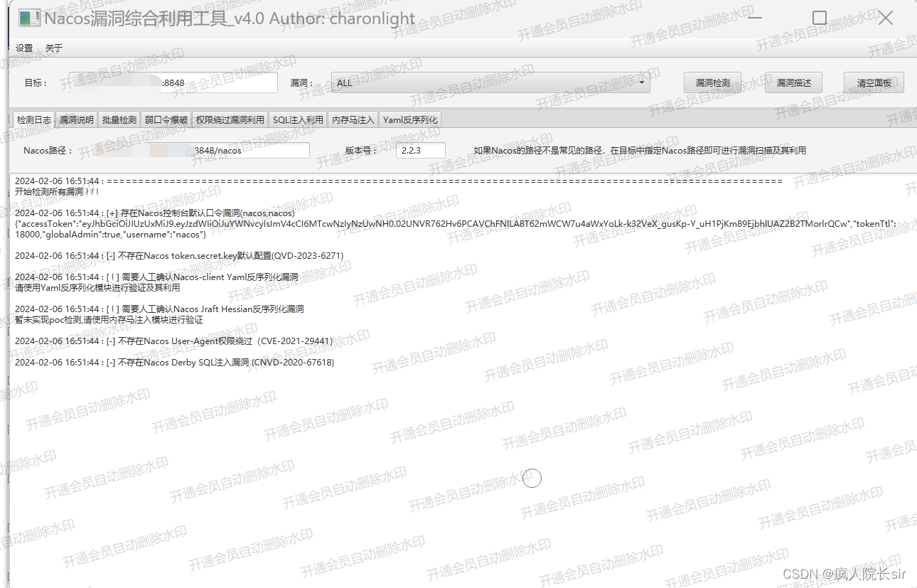Open the 设置 menu
The width and height of the screenshot is (917, 588).
coord(23,47)
